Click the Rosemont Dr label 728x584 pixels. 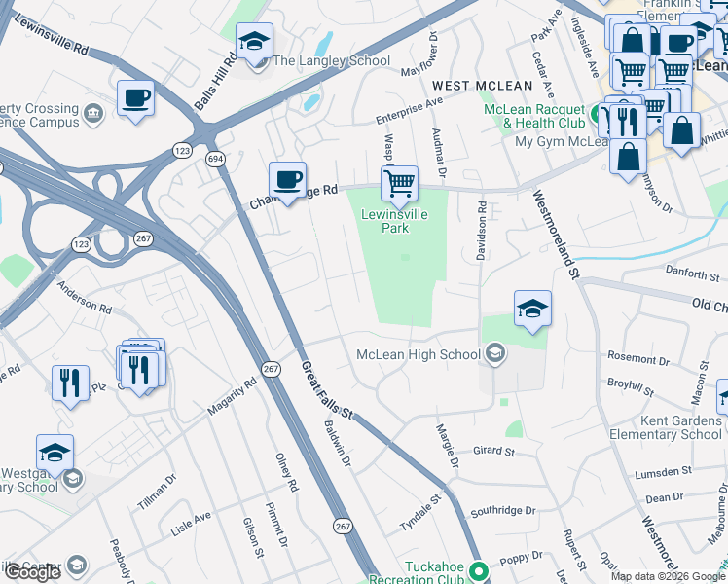click(x=638, y=358)
